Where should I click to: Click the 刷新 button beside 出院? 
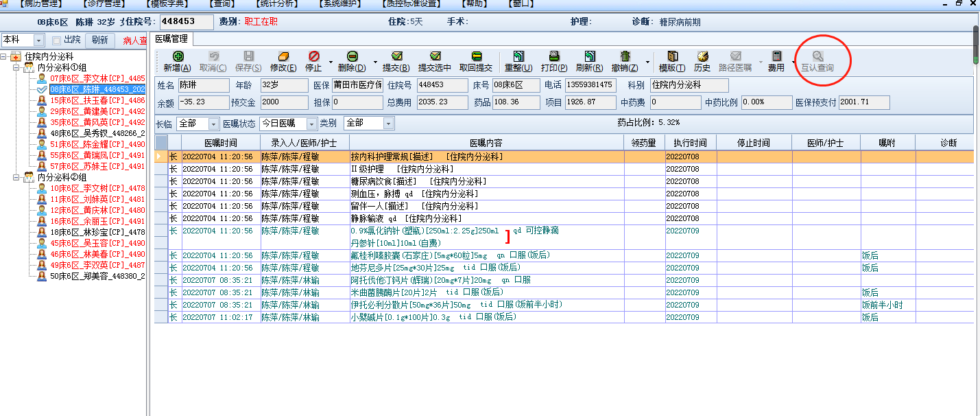pyautogui.click(x=100, y=41)
